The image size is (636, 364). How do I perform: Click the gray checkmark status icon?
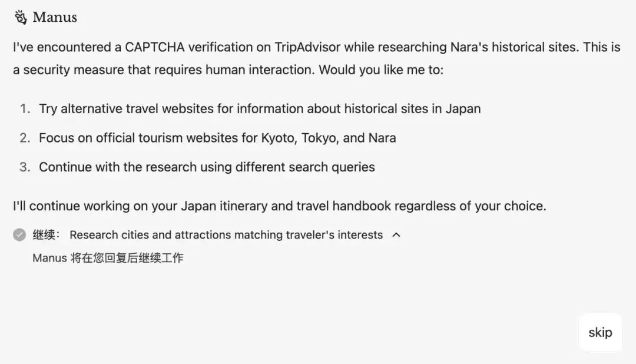tap(19, 235)
